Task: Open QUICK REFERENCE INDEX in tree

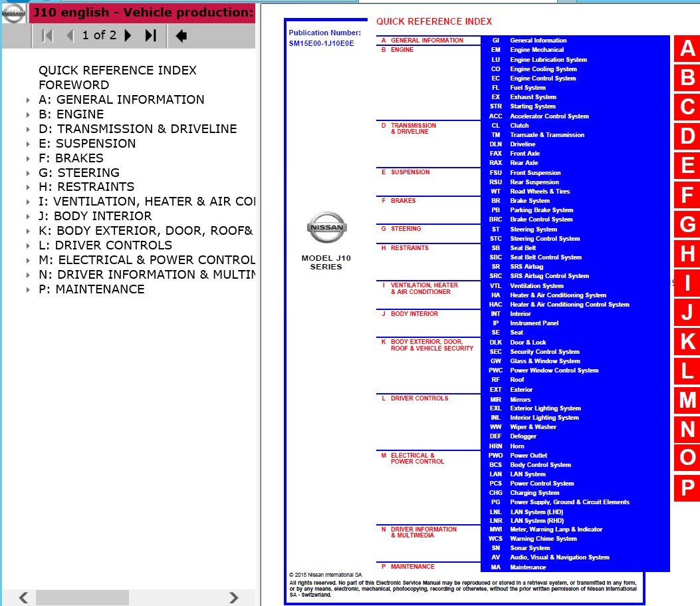Action: click(118, 71)
